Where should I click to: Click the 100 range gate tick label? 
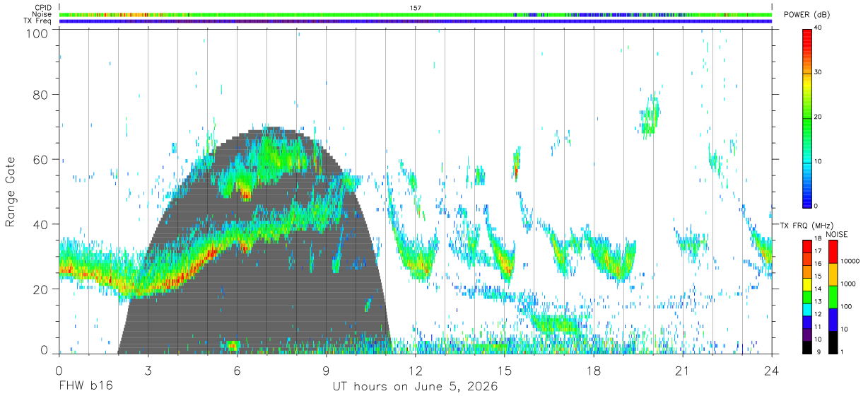tap(38, 33)
